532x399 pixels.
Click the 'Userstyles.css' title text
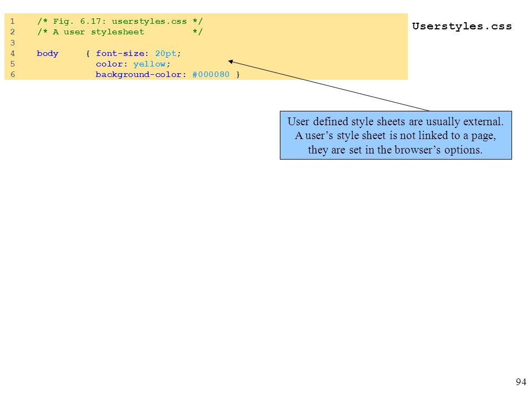pyautogui.click(x=462, y=26)
